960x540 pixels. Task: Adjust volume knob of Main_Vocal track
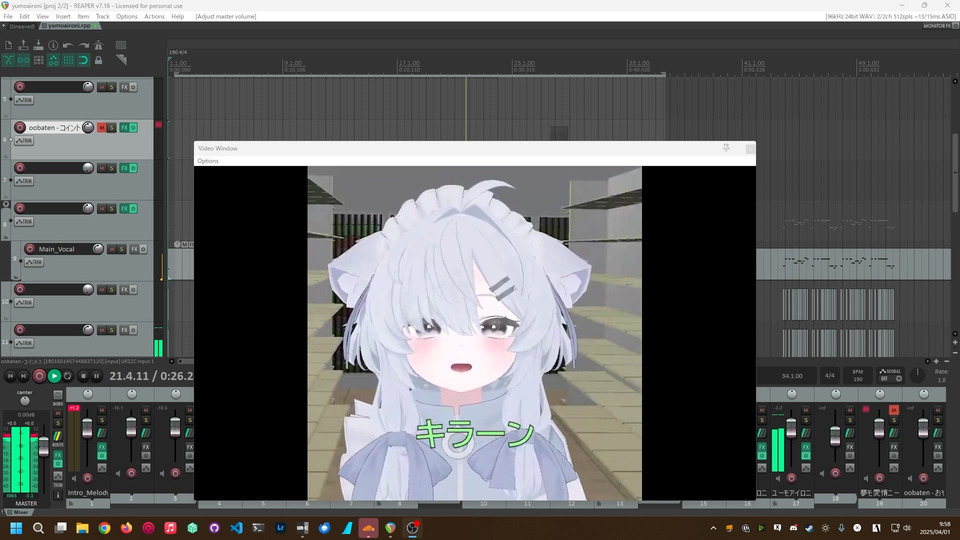point(98,249)
